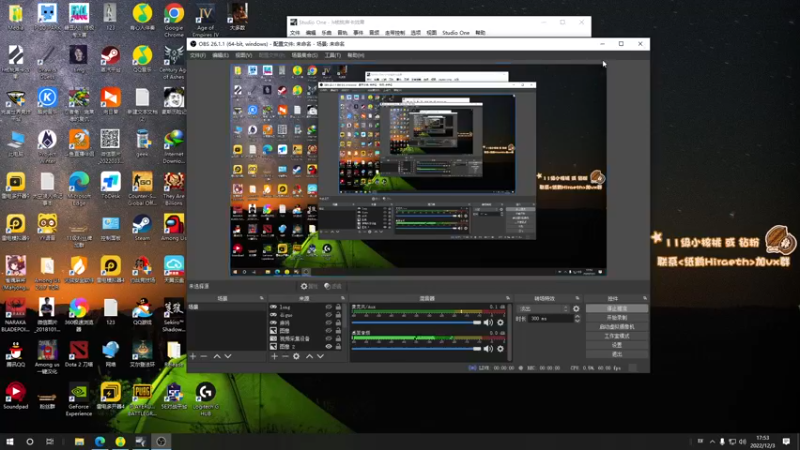The height and width of the screenshot is (450, 800).
Task: Move selected source down in Sources panel
Action: [x=320, y=356]
